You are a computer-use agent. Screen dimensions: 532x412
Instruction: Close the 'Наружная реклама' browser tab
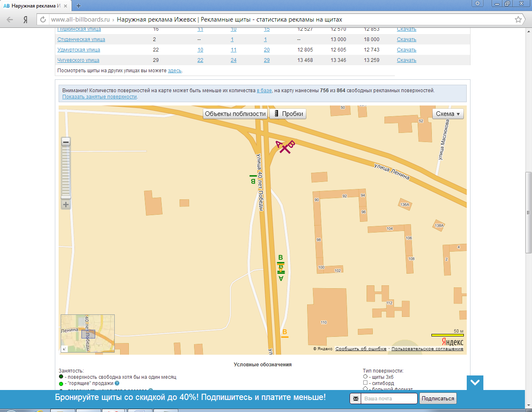click(66, 6)
